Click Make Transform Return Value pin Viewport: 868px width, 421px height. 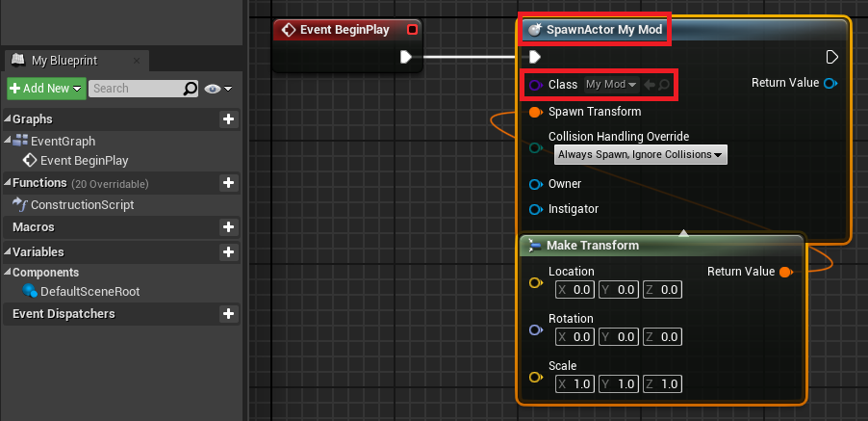(x=785, y=272)
